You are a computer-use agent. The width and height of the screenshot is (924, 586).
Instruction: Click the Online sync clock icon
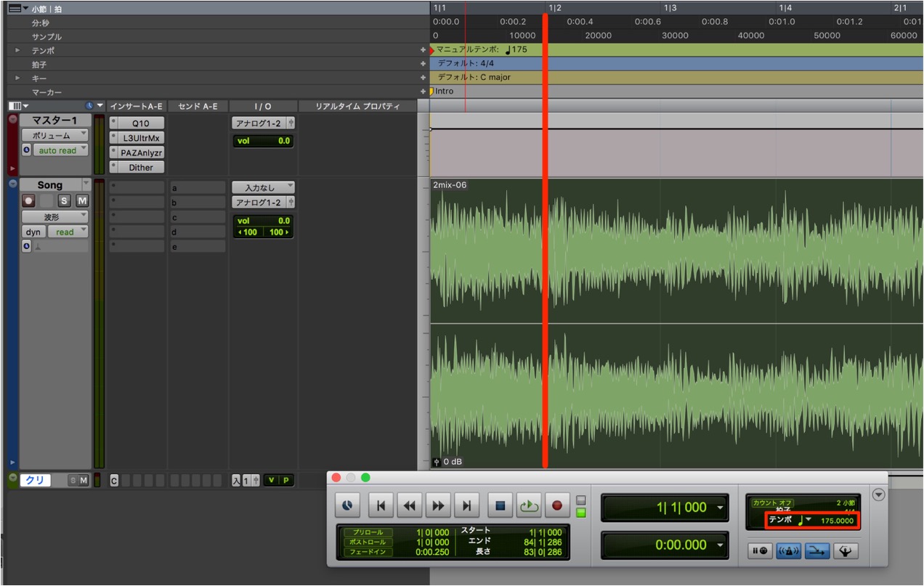click(x=348, y=505)
